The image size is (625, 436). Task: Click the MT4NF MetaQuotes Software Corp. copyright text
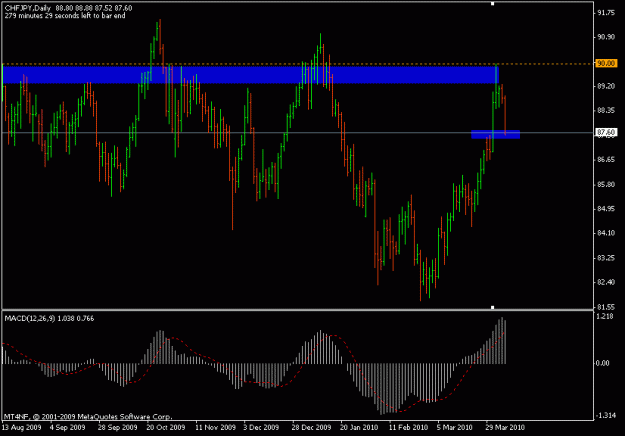click(88, 417)
